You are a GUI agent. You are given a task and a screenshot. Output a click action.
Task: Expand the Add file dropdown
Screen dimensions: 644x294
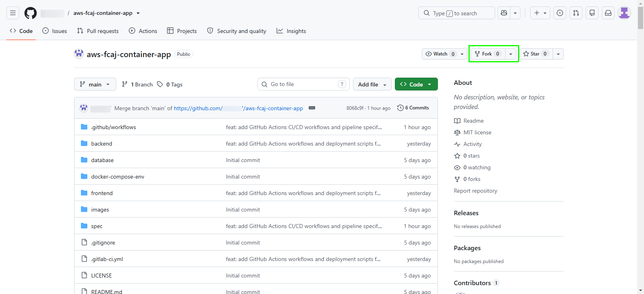(x=372, y=84)
